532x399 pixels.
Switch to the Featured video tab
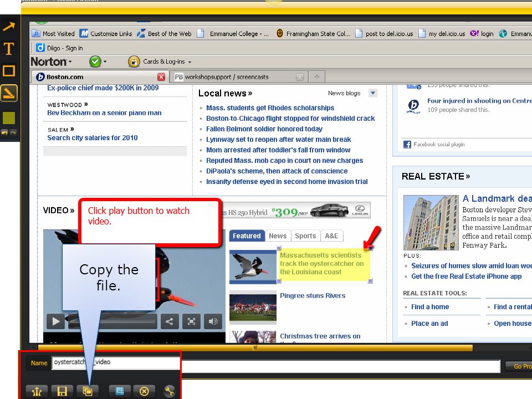point(247,236)
